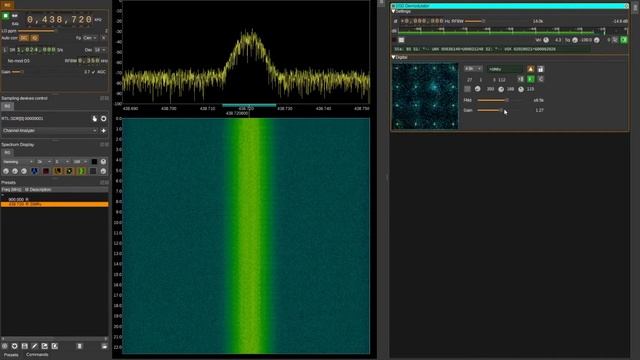Toggle the IQ auto-correction button
This screenshot has height=360, width=640.
coord(35,38)
